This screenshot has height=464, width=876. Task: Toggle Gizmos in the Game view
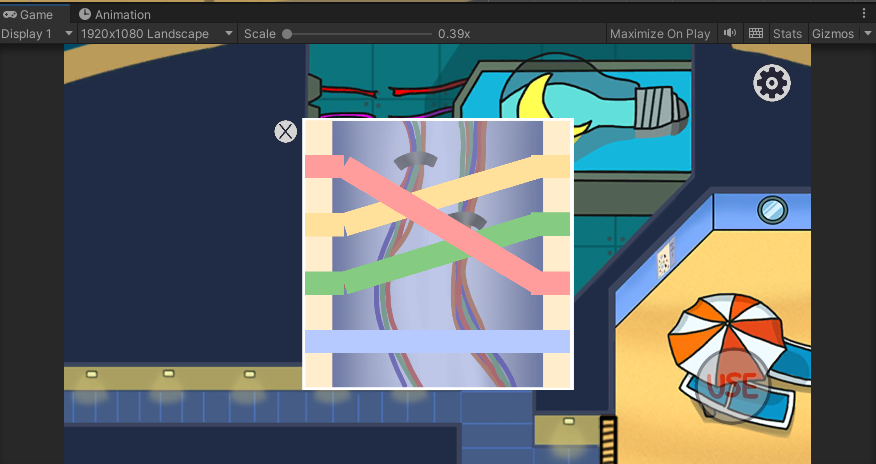832,34
